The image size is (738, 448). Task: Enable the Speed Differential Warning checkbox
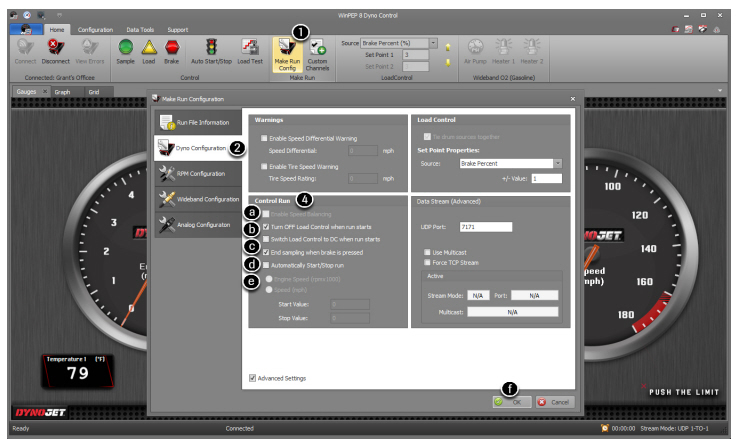coord(264,138)
